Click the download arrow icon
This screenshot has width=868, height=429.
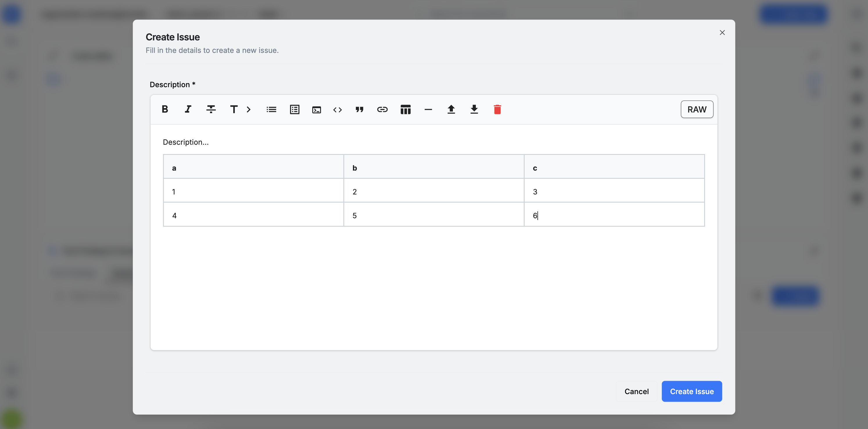tap(474, 109)
